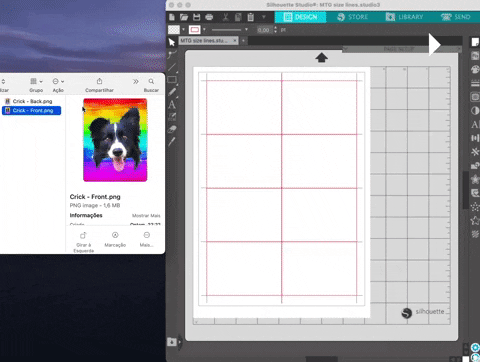Click Girar à Esquerda in Finder preview

[x=83, y=242]
